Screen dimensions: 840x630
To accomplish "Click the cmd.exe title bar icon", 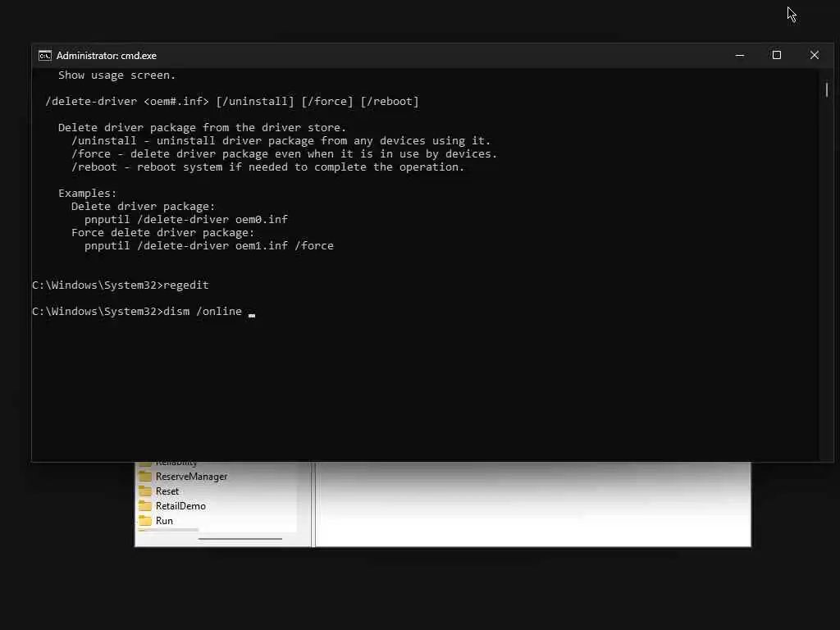I will click(45, 56).
